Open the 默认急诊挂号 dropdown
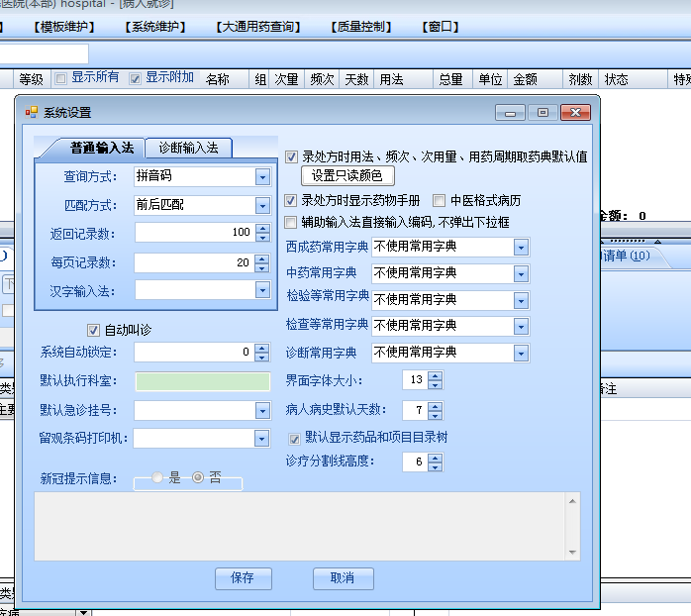 coord(262,411)
